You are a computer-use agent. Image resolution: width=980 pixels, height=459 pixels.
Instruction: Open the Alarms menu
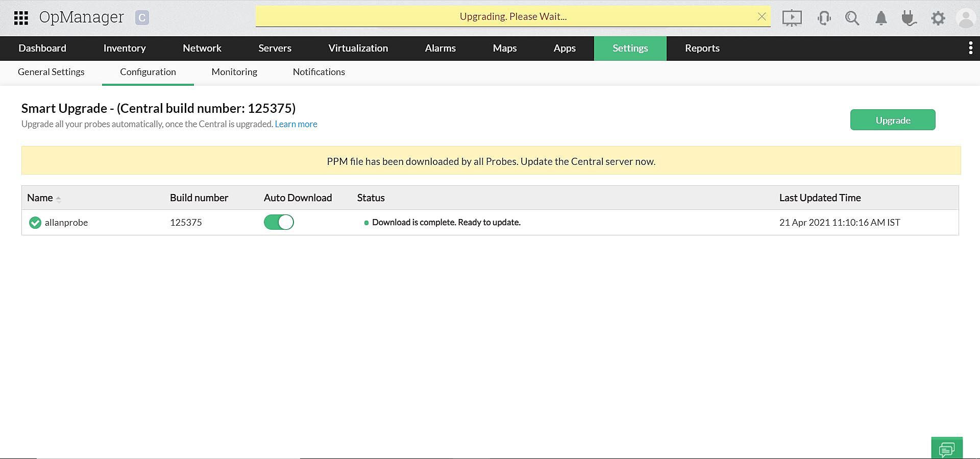[440, 48]
